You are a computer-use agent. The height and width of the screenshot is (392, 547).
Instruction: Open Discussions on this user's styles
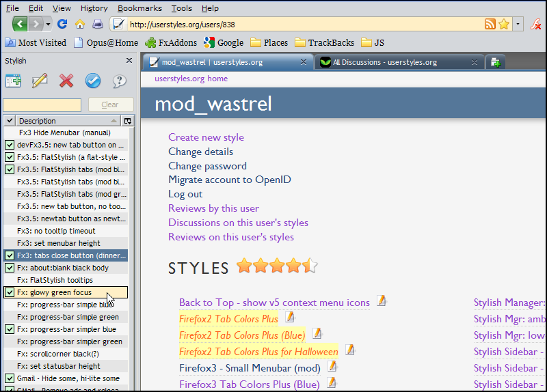point(238,223)
